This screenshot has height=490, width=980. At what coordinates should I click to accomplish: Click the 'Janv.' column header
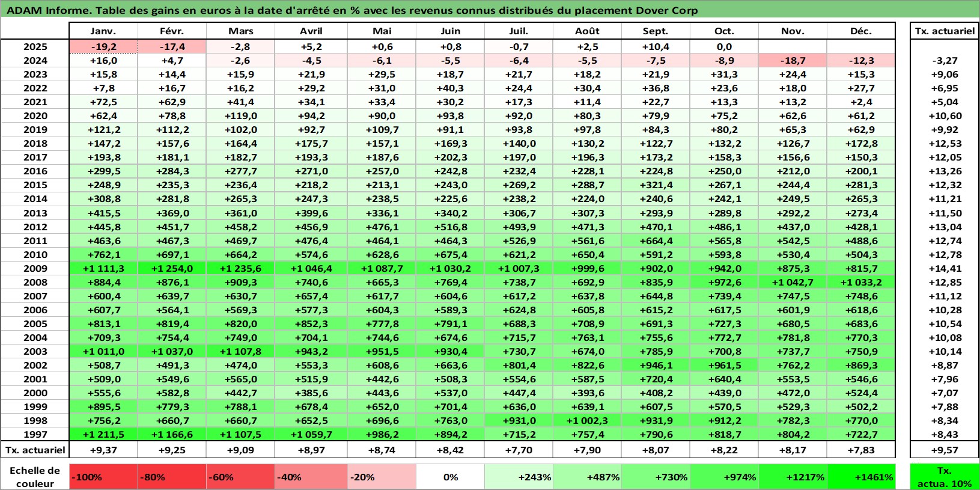click(104, 31)
